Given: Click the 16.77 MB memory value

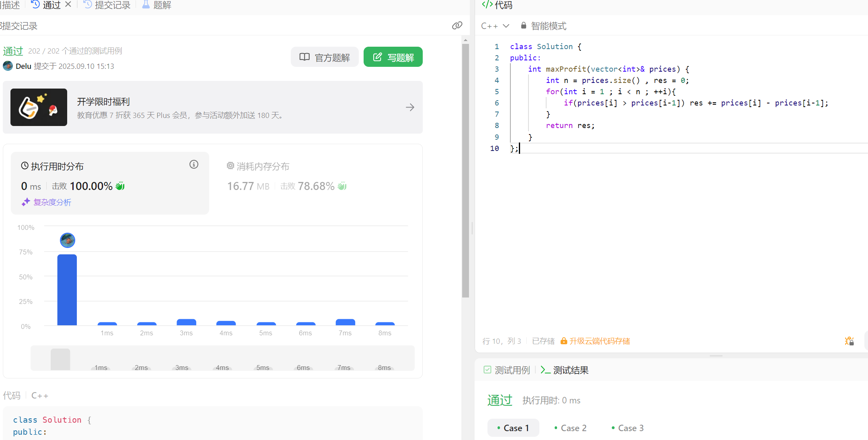Looking at the screenshot, I should point(248,186).
